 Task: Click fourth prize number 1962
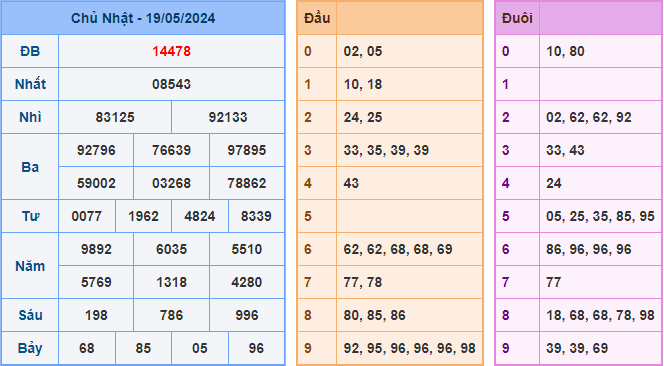point(143,216)
